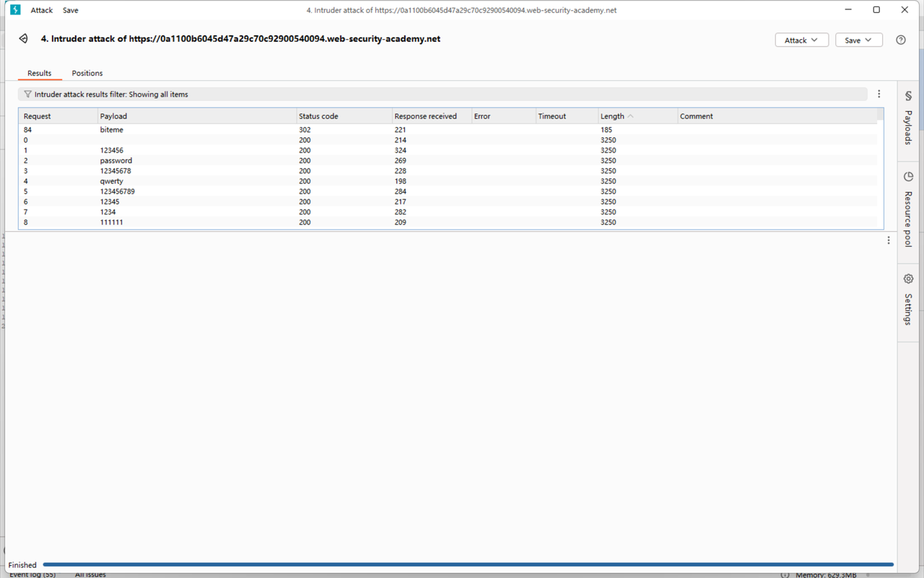Click the Burp Suite logo icon

coord(17,9)
